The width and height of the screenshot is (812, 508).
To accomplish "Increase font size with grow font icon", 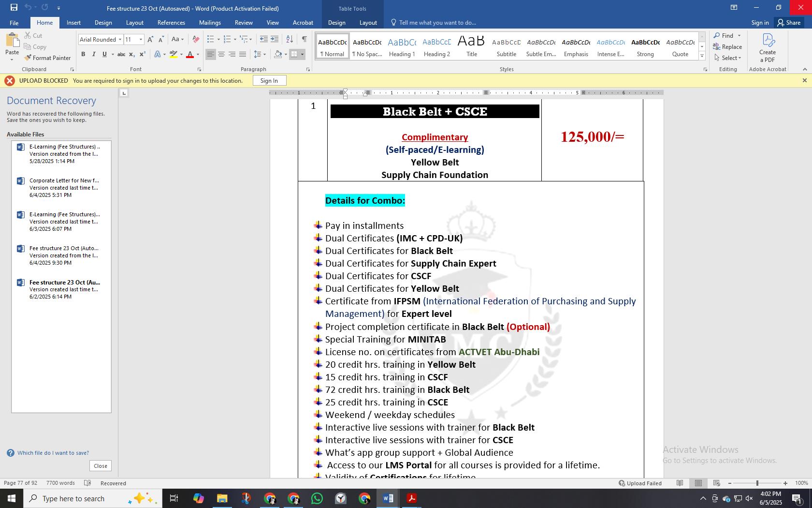I will coord(150,39).
